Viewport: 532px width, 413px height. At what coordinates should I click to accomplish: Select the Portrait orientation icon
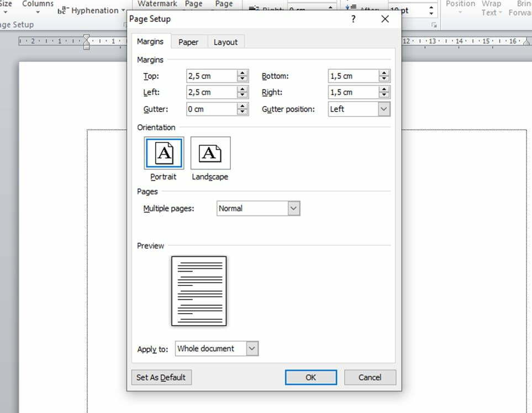(x=164, y=153)
